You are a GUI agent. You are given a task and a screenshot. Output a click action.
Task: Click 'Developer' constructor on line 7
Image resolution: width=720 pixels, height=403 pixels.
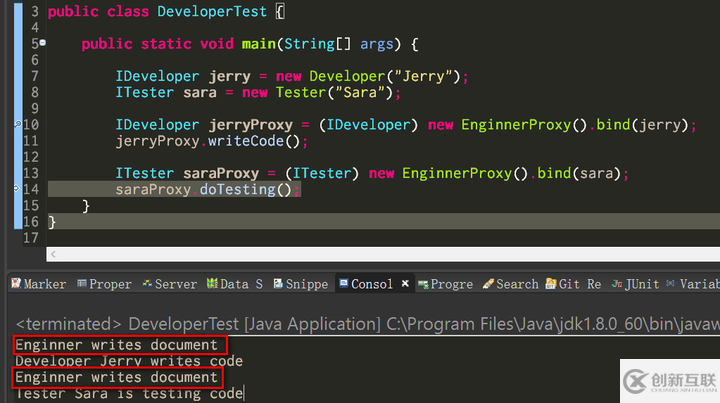tap(347, 76)
